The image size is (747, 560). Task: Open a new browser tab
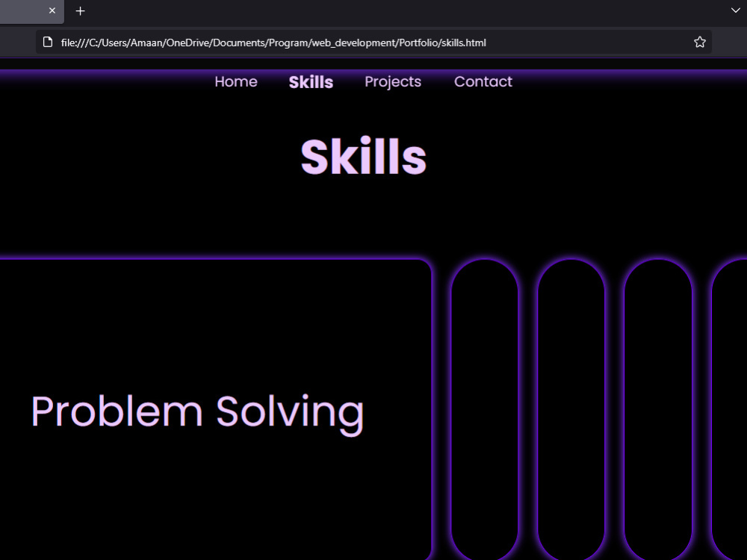pos(80,10)
